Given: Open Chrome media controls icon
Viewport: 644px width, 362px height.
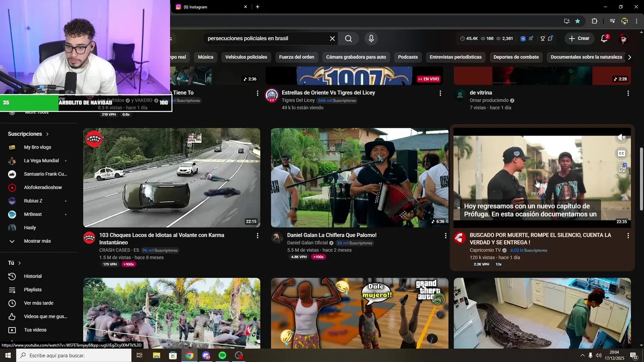Looking at the screenshot, I should coord(612,21).
